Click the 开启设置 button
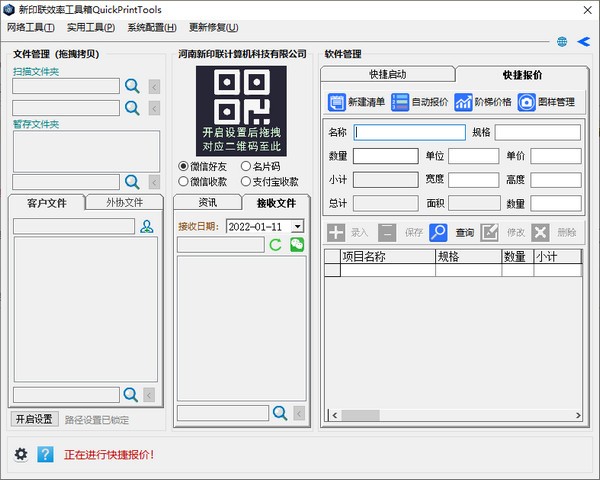The height and width of the screenshot is (480, 600). click(34, 419)
